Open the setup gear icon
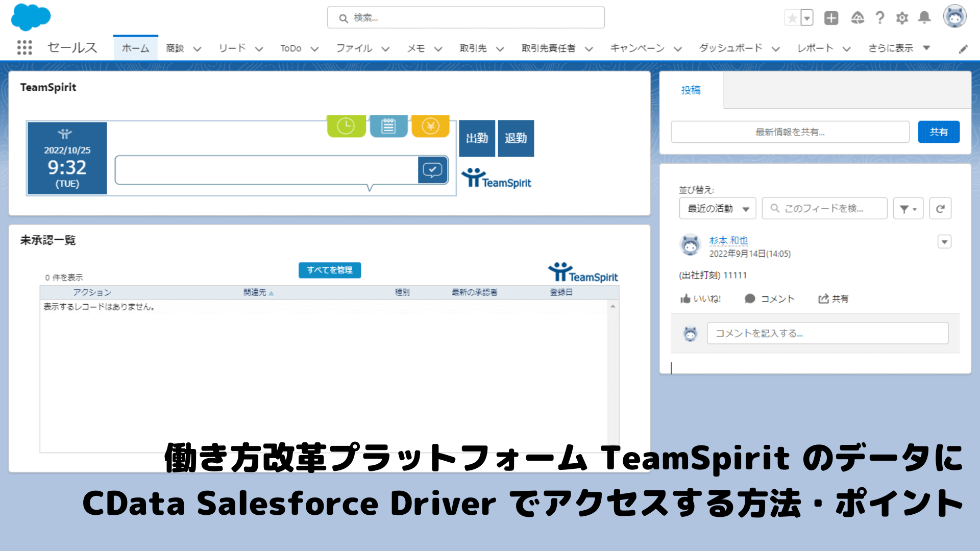Image resolution: width=980 pixels, height=551 pixels. click(902, 18)
